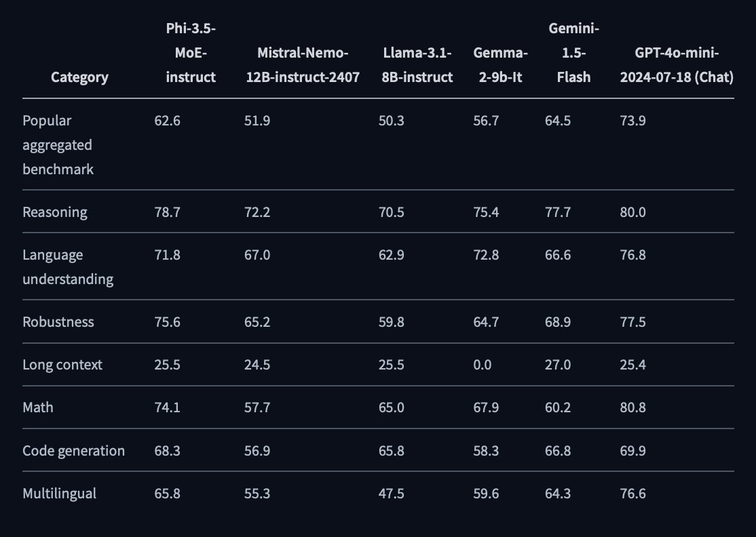Select the GPT-4o-mini-2024-07-18 (Chat) header
This screenshot has height=537, width=756.
click(x=677, y=65)
